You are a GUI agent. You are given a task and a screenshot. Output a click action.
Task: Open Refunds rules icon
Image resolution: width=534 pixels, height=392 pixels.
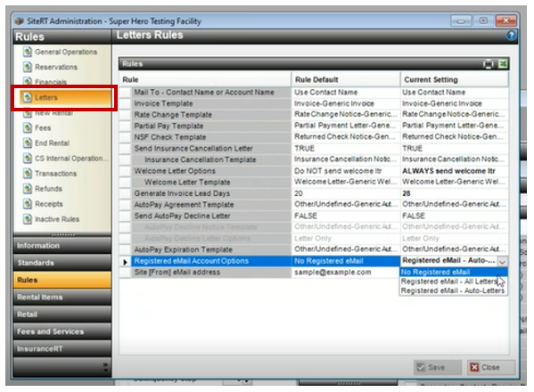tap(28, 189)
